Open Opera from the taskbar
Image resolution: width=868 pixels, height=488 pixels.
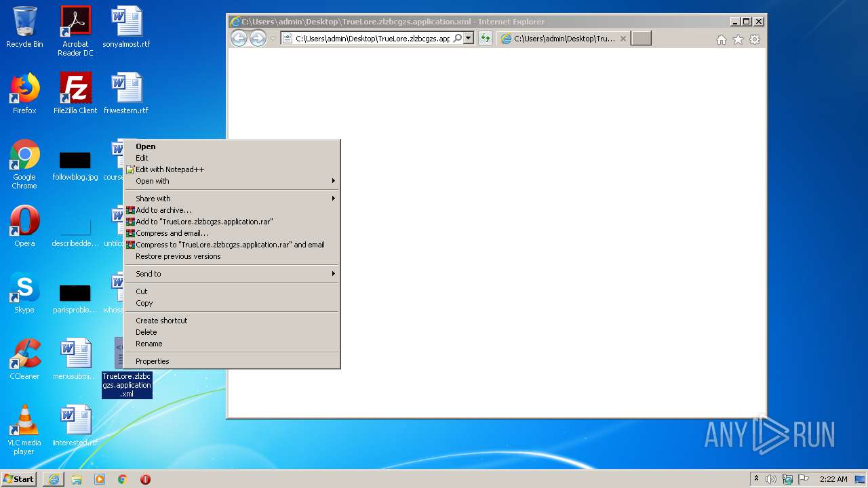pyautogui.click(x=145, y=479)
